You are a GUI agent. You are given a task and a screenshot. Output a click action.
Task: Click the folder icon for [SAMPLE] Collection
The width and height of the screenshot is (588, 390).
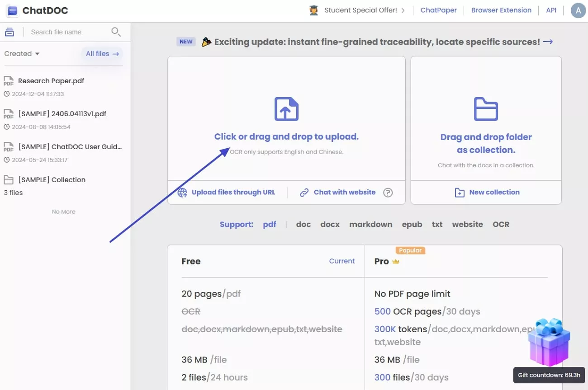coord(9,179)
